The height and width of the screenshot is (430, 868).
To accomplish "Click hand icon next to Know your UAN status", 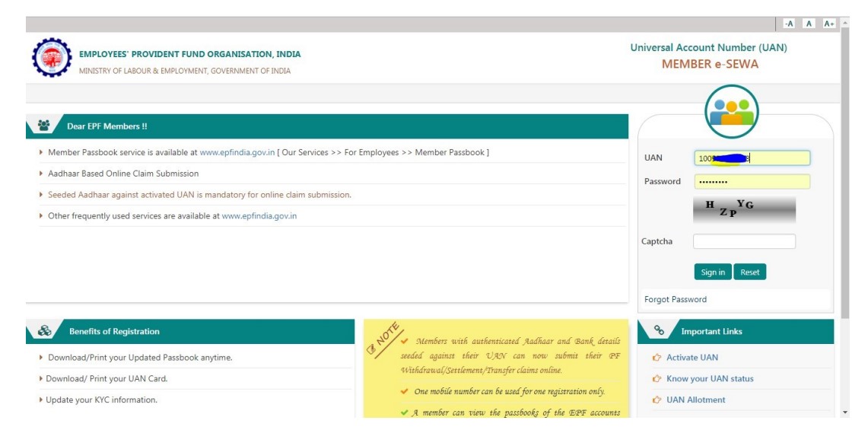I will point(657,379).
